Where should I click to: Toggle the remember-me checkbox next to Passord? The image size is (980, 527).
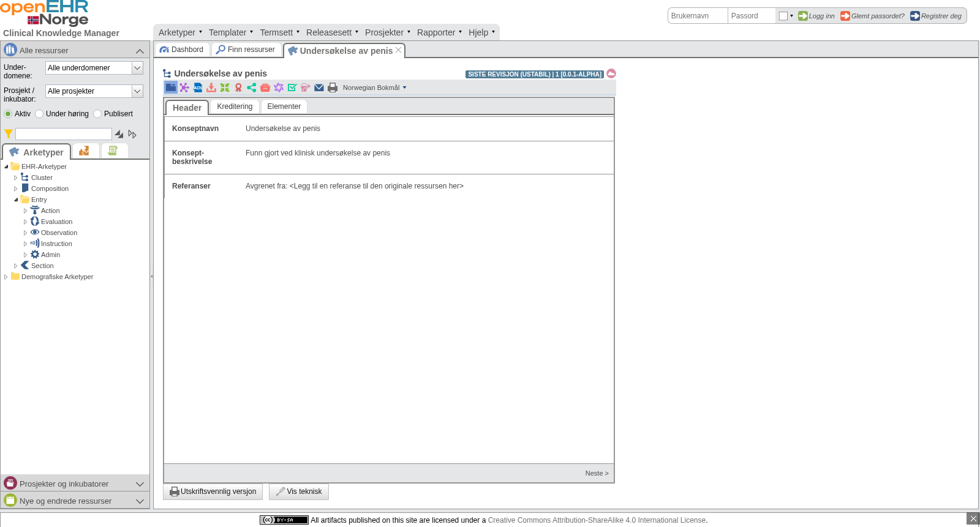pos(783,16)
